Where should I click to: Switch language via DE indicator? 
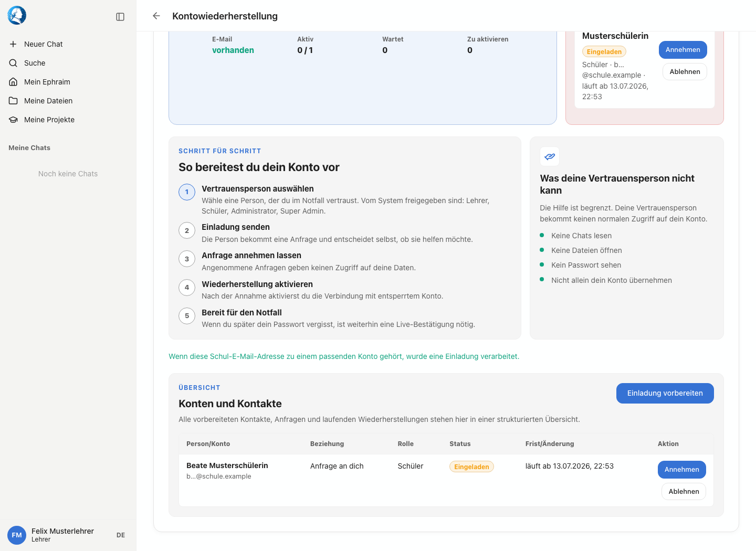(121, 535)
